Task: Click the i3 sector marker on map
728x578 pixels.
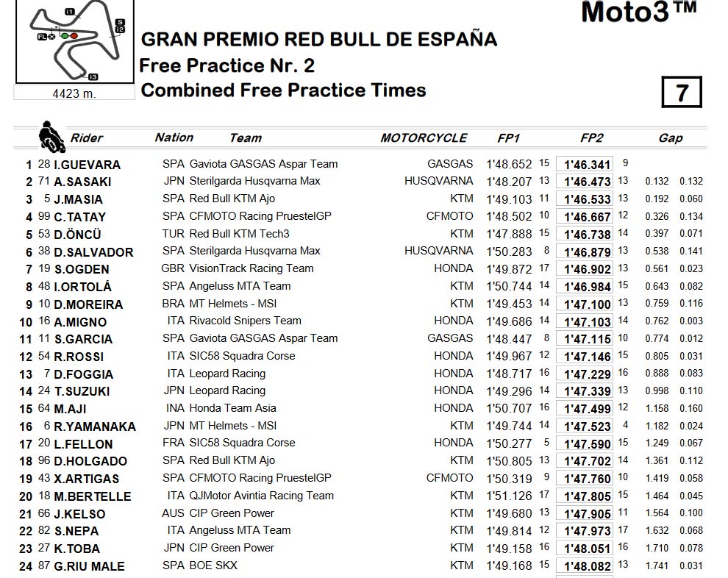Action: click(x=93, y=77)
